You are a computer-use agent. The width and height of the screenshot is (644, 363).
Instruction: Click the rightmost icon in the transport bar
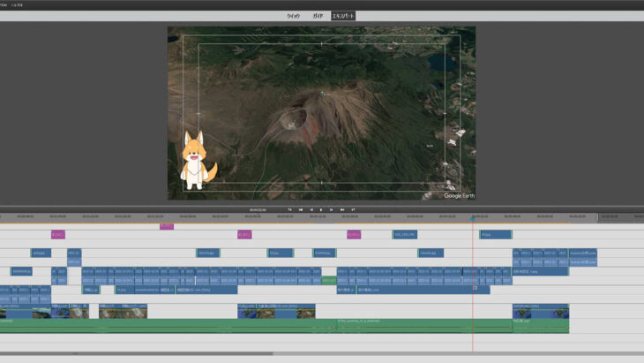tap(353, 209)
